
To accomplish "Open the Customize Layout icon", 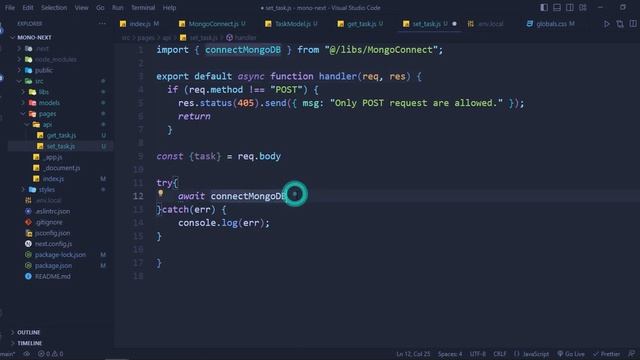I will click(x=583, y=7).
